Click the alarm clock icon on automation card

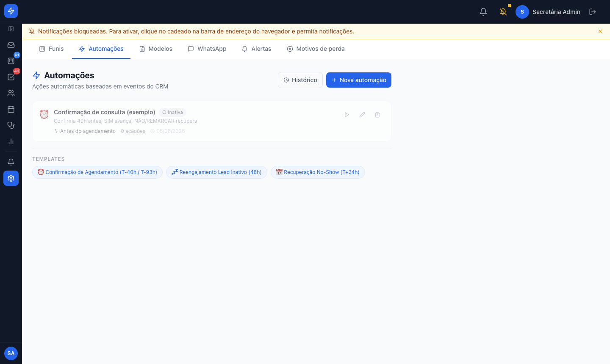coord(44,114)
